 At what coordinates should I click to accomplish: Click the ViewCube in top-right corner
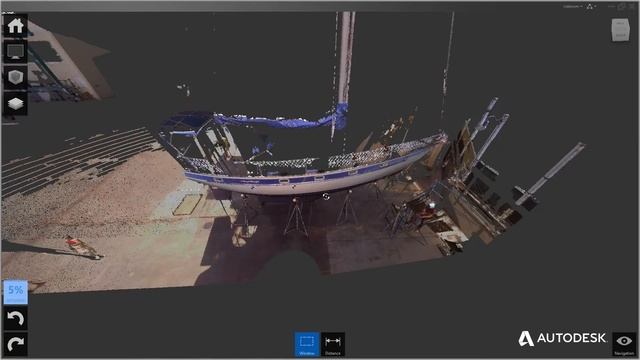(x=620, y=30)
